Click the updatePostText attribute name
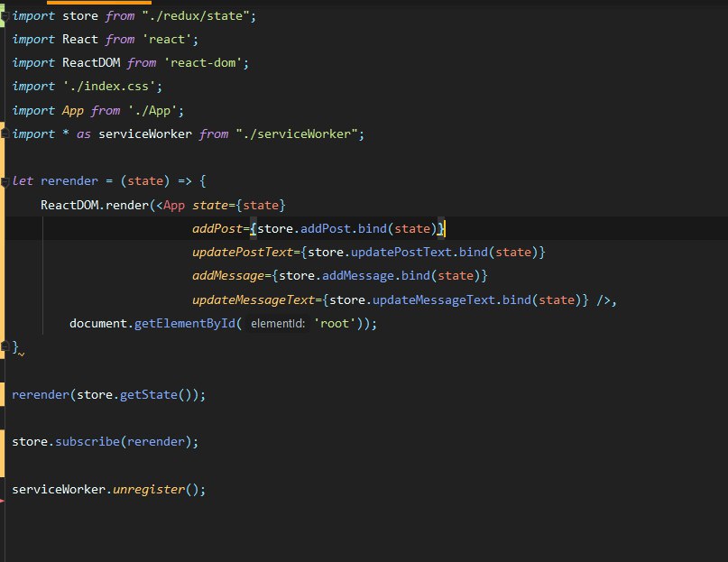The height and width of the screenshot is (562, 728). 243,253
